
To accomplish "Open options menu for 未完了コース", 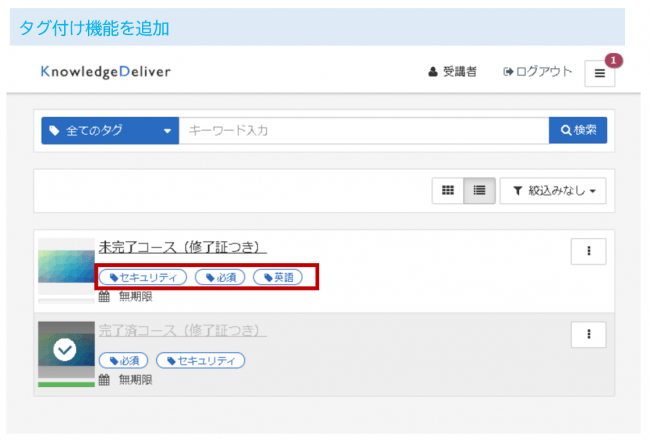I will [588, 252].
